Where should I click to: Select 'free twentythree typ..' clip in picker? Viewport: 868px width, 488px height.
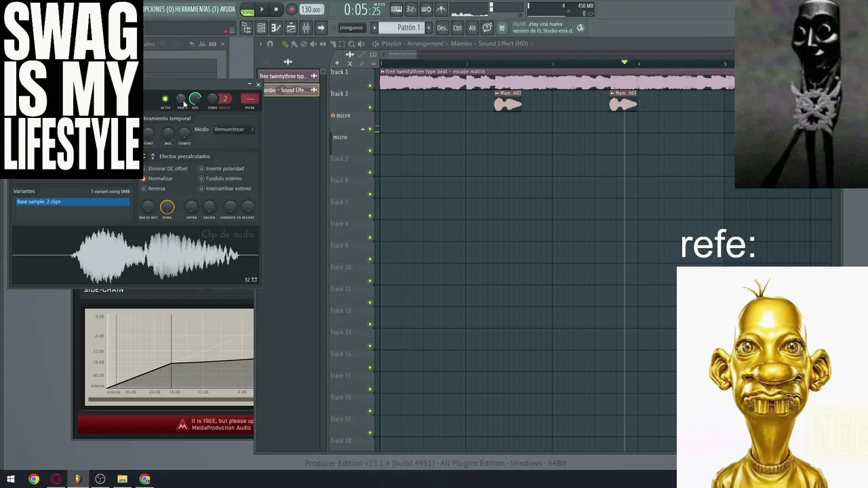click(288, 76)
